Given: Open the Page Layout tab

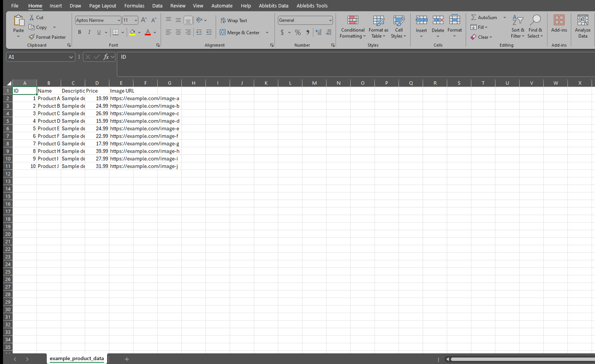Looking at the screenshot, I should [x=103, y=6].
